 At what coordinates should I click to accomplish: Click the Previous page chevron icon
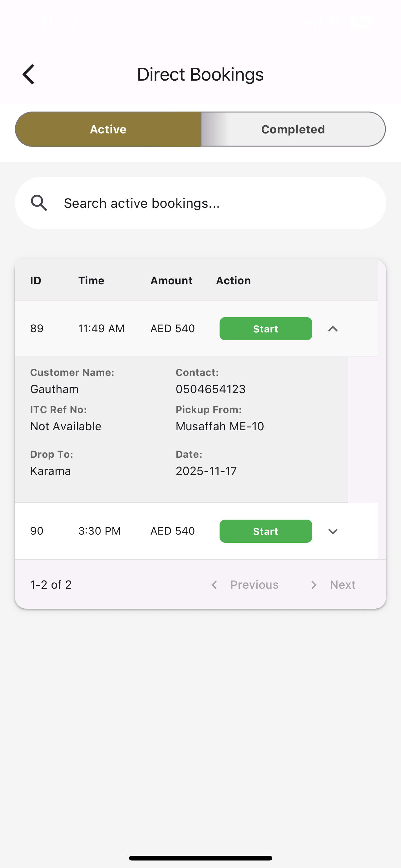(214, 585)
